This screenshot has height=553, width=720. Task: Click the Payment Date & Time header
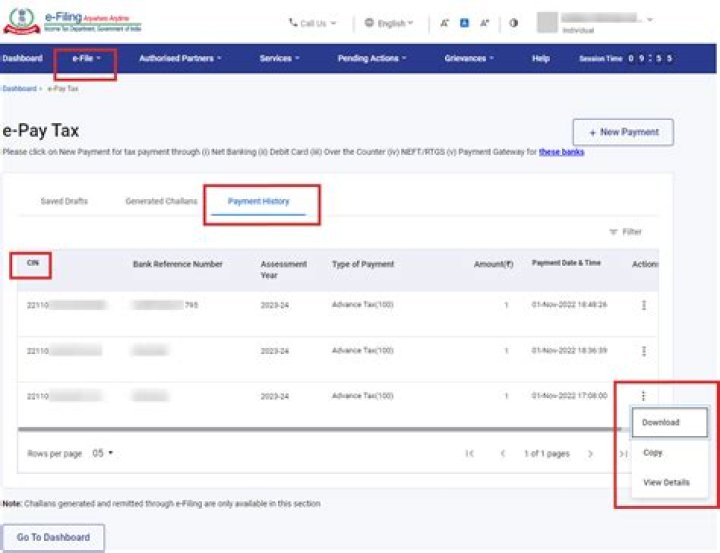(566, 263)
